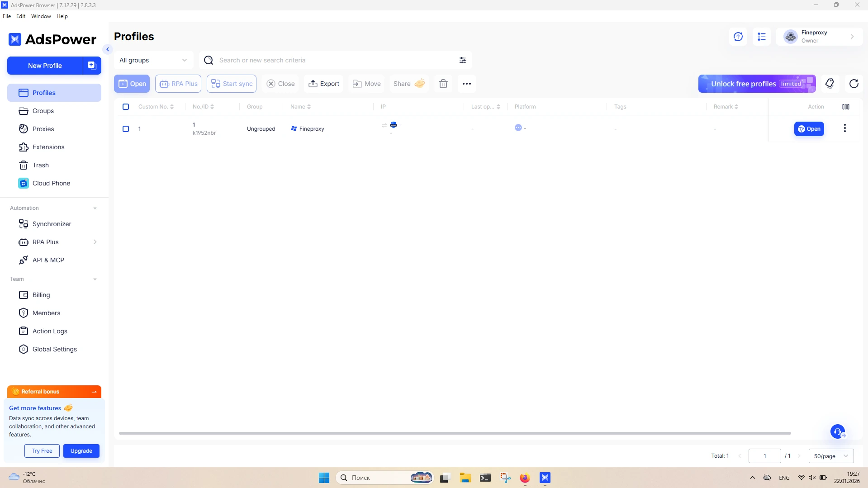868x488 pixels.
Task: Click the delete trash icon in toolbar
Action: point(443,84)
